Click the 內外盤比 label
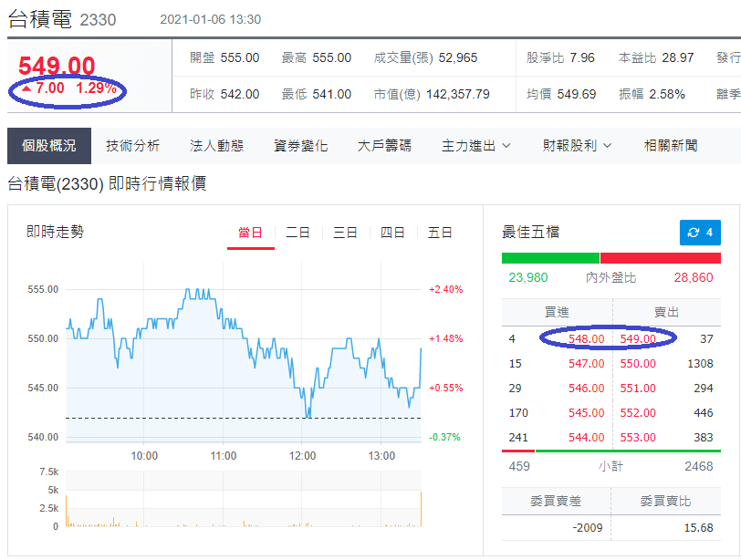Screen dimensions: 741x560 tap(611, 277)
